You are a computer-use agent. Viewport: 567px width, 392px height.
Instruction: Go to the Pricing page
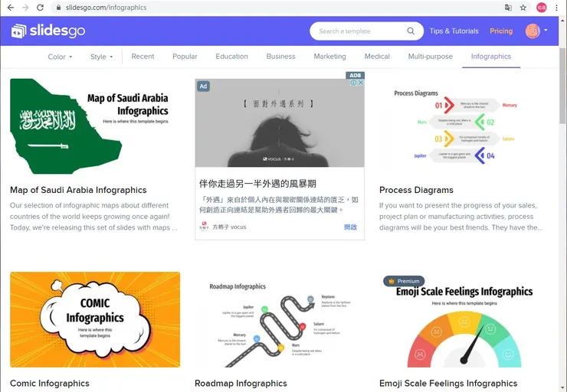click(x=501, y=31)
